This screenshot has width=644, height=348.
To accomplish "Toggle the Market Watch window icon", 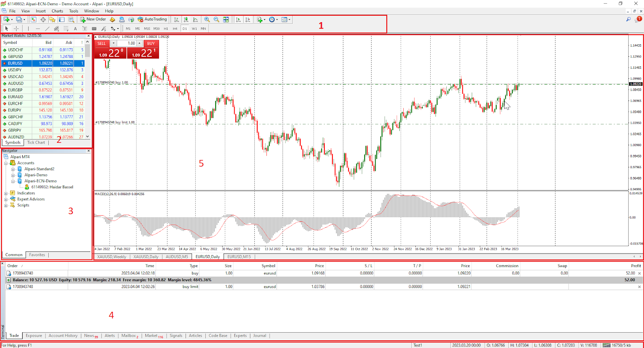I will click(x=33, y=19).
